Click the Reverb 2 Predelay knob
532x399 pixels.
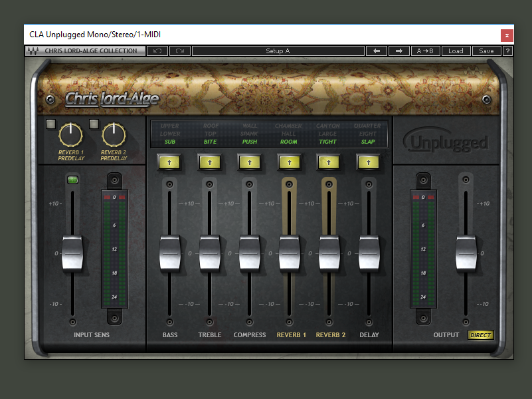point(114,135)
